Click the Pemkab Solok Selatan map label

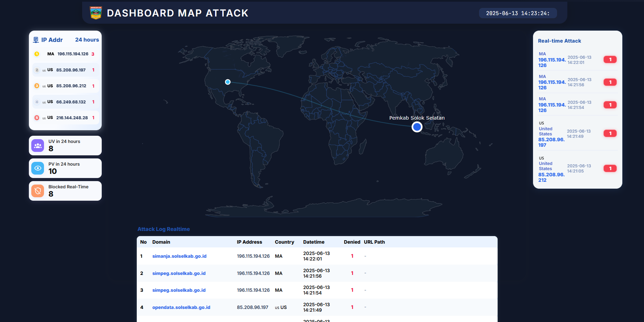tap(417, 118)
